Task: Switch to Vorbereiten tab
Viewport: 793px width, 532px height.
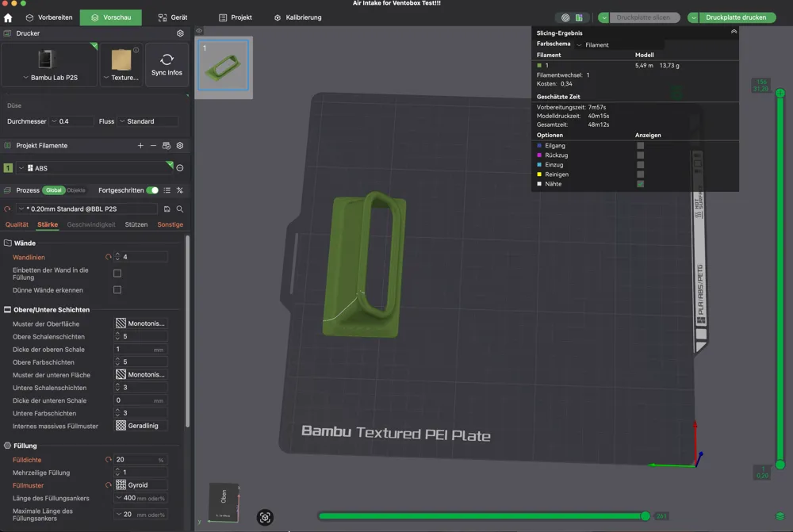Action: (x=49, y=17)
